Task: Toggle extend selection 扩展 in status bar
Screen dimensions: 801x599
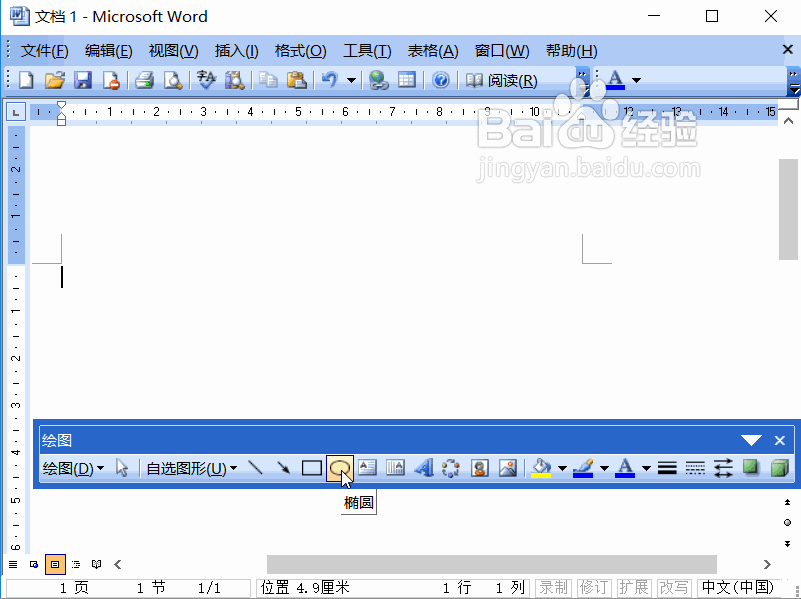Action: tap(634, 588)
